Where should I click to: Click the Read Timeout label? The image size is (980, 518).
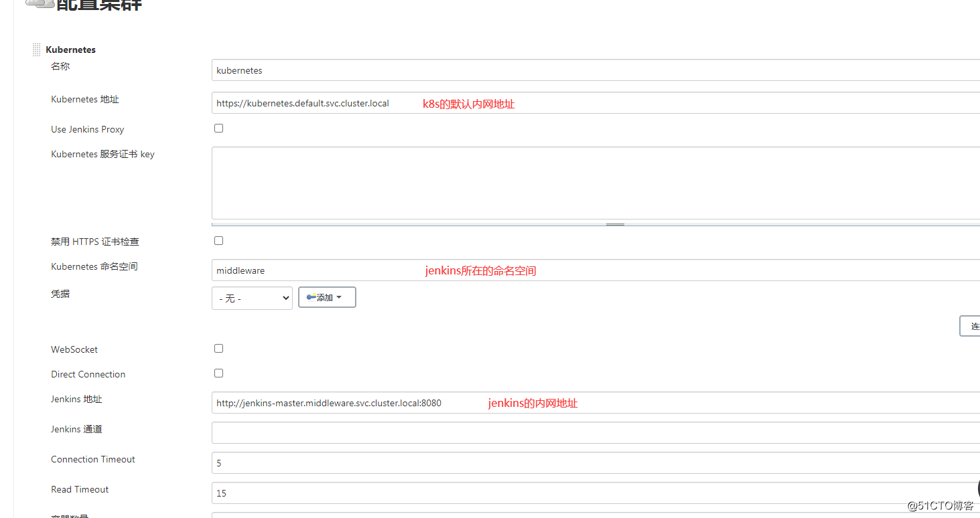coord(80,489)
